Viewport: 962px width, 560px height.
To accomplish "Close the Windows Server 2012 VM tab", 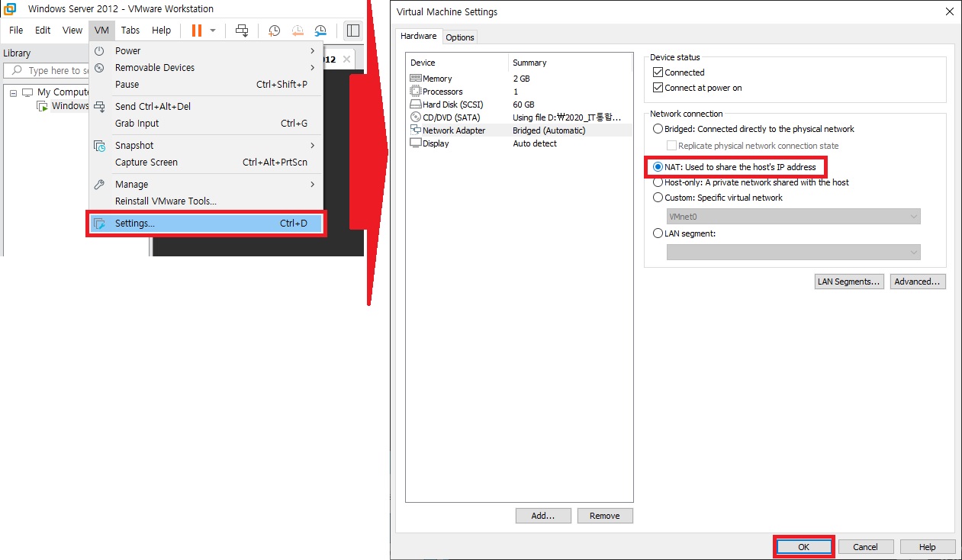I will pyautogui.click(x=346, y=59).
